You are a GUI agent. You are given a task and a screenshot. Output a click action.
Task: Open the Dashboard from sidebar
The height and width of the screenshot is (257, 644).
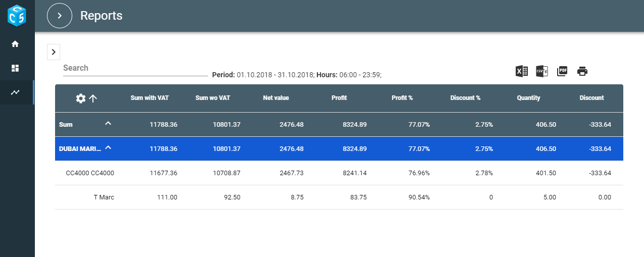15,68
